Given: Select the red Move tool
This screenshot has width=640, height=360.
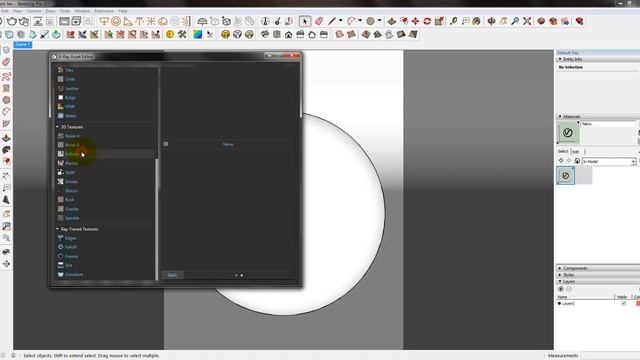Looking at the screenshot, I should (x=416, y=21).
